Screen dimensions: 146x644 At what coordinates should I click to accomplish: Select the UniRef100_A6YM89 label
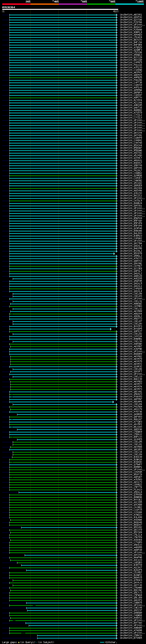131,311
